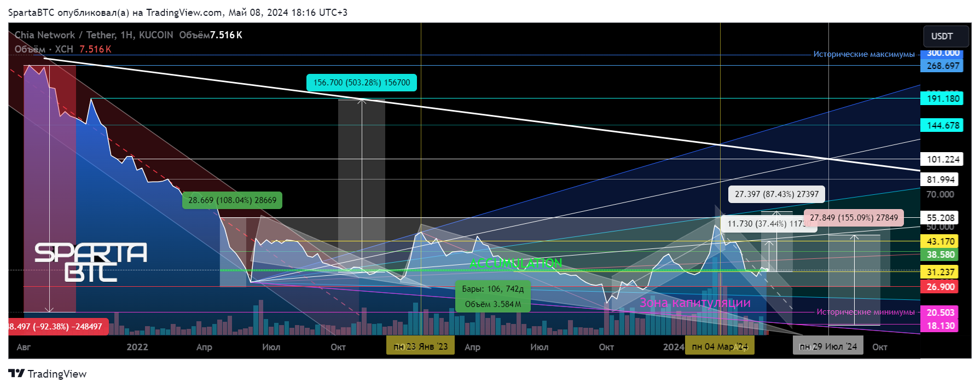Click the 2022 time axis label

point(137,347)
